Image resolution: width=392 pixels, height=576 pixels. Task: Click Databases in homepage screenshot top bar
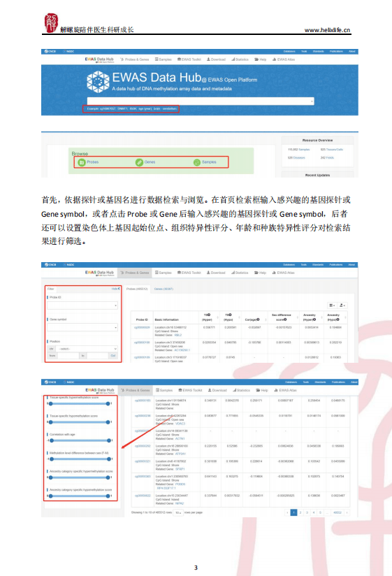click(289, 52)
